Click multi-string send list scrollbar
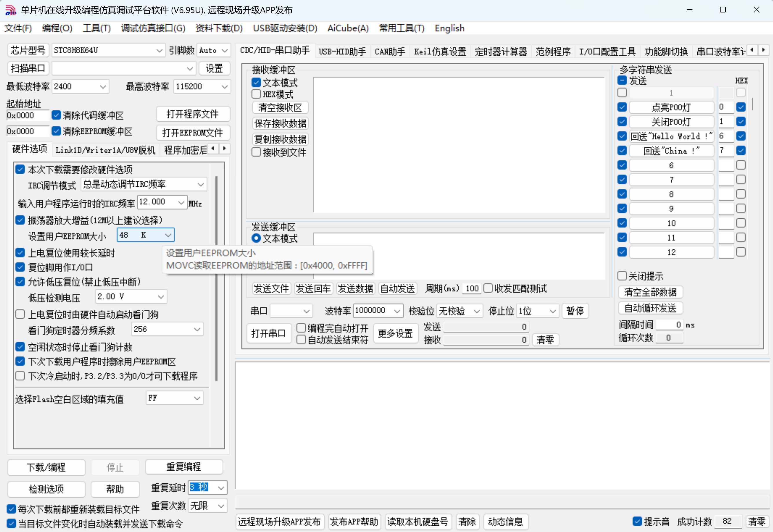The image size is (773, 532). tap(752, 104)
